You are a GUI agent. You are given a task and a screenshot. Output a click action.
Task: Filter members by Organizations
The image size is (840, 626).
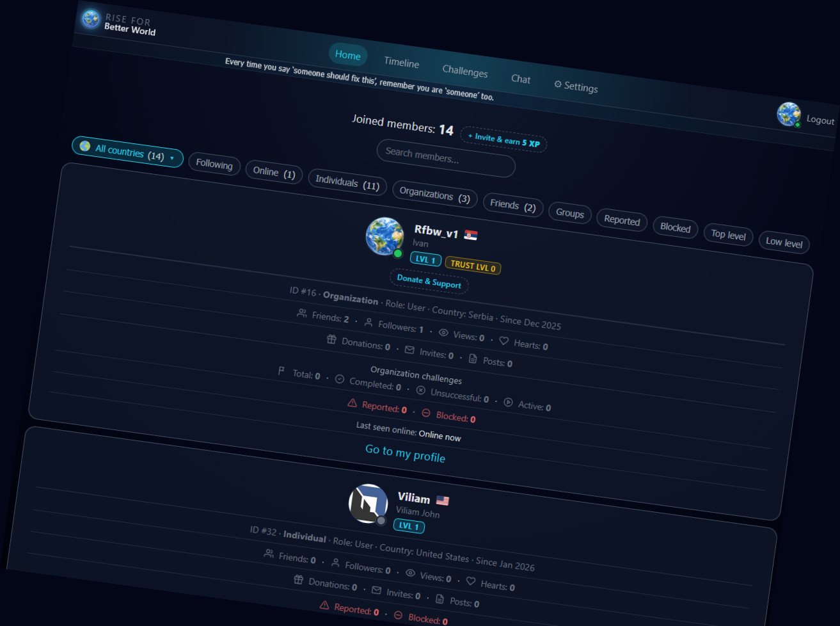pyautogui.click(x=434, y=196)
